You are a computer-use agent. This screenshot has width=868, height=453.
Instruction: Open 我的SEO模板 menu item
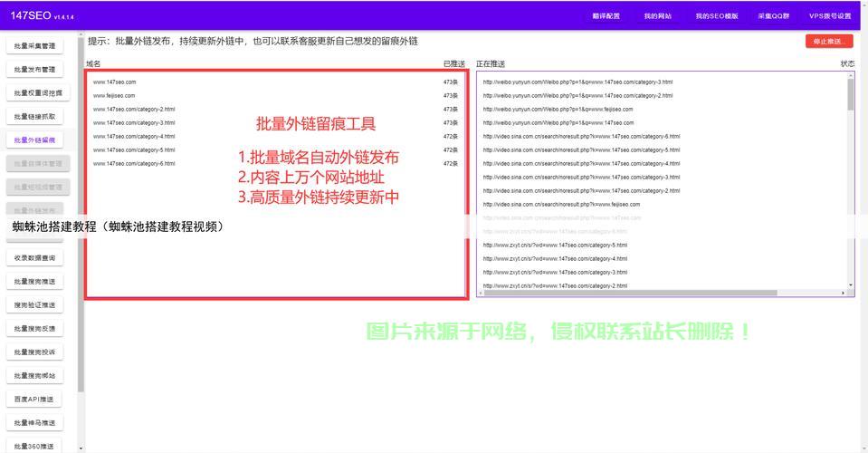click(x=716, y=16)
